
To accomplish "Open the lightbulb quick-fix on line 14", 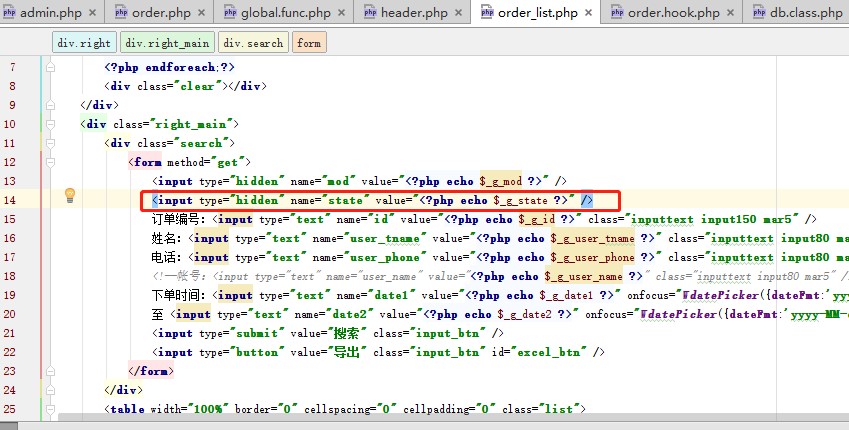I will click(x=70, y=196).
